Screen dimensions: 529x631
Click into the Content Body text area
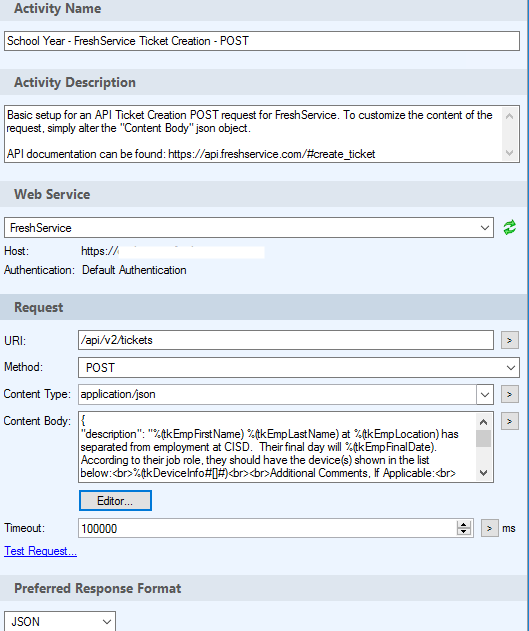(x=278, y=447)
